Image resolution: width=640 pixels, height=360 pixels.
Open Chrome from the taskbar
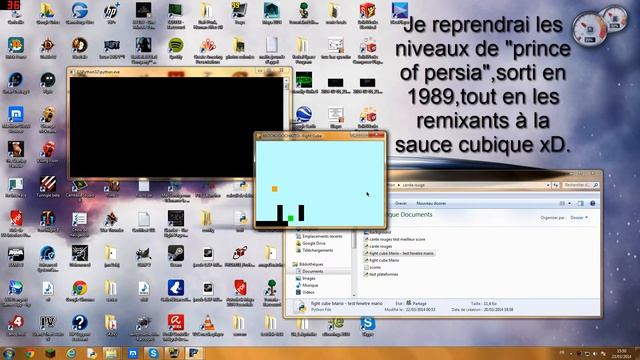[x=29, y=353]
